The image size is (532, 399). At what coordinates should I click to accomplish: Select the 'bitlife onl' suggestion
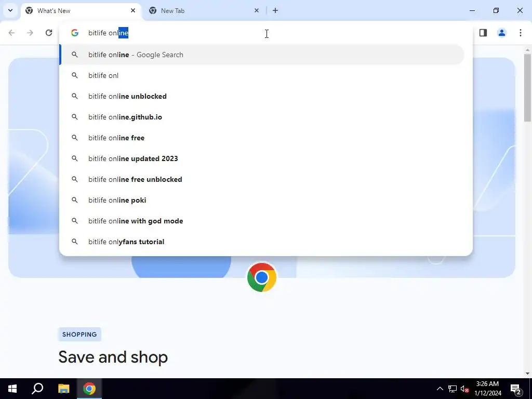262,75
